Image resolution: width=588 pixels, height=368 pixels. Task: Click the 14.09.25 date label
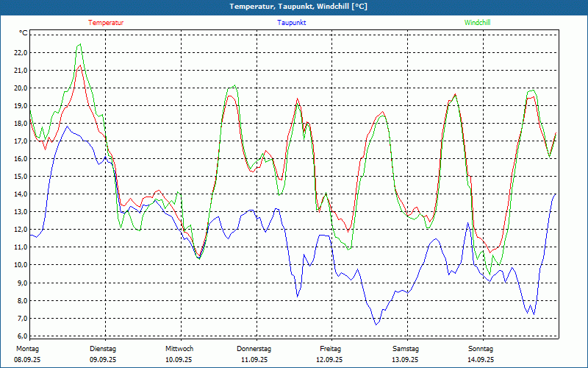481,360
